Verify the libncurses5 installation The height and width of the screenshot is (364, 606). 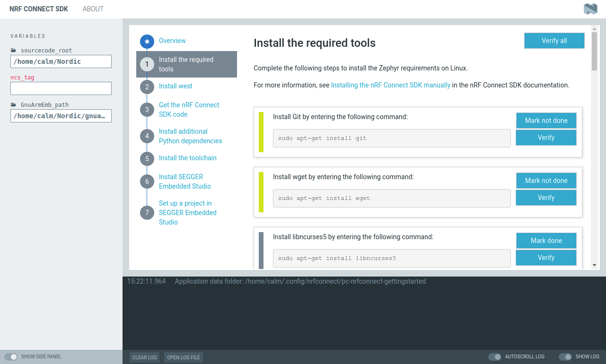click(546, 258)
